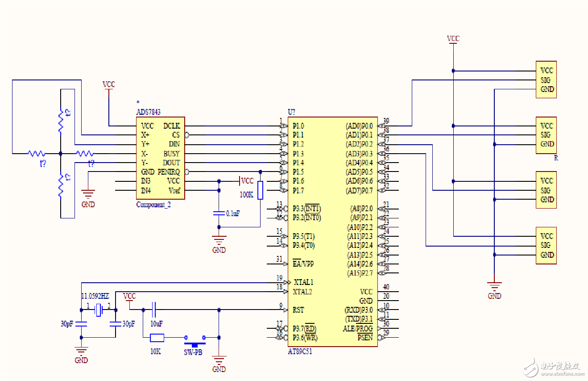Click the RST pin name
The width and height of the screenshot is (588, 381).
(298, 310)
